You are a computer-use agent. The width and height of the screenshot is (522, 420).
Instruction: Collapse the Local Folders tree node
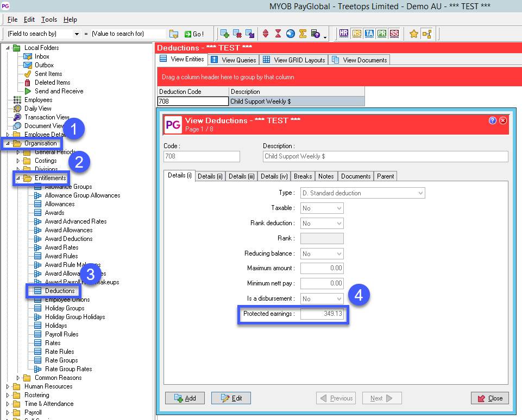tap(8, 48)
